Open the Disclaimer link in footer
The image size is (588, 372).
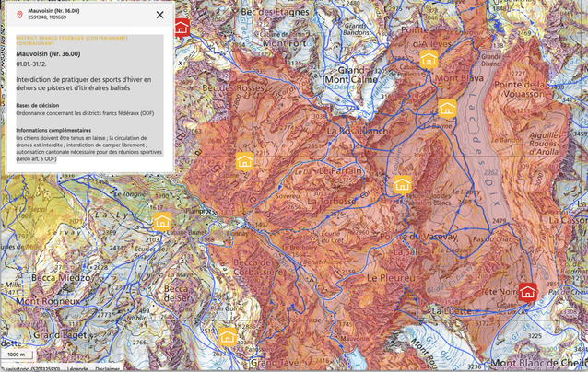click(x=107, y=368)
